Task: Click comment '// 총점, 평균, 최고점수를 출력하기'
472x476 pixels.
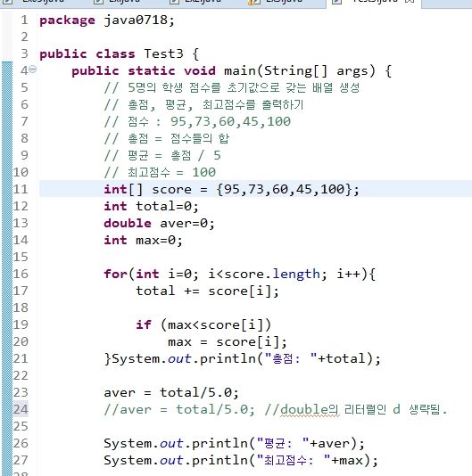Action: pos(203,104)
